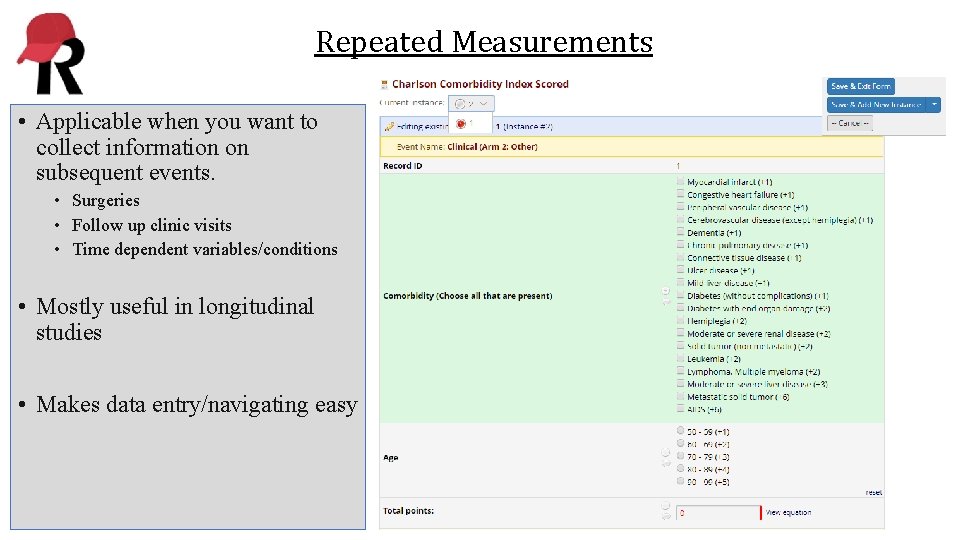Click Save & Exit Form button

tap(860, 86)
